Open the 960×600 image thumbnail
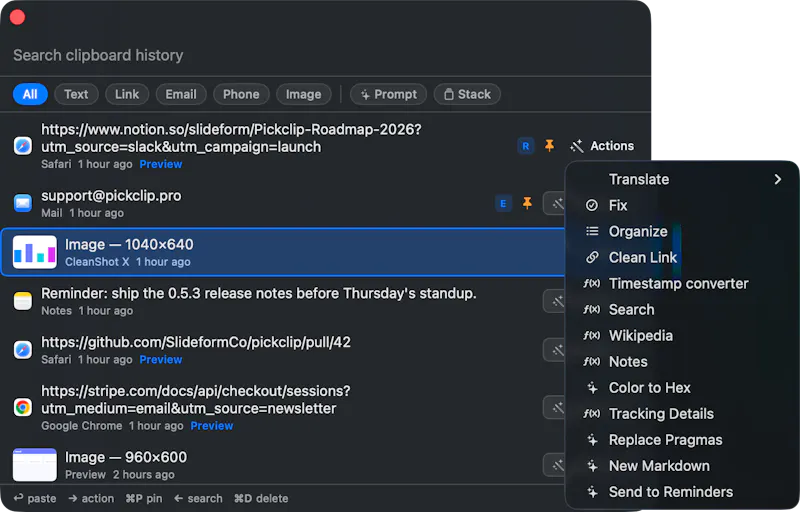800x512 pixels. click(35, 465)
